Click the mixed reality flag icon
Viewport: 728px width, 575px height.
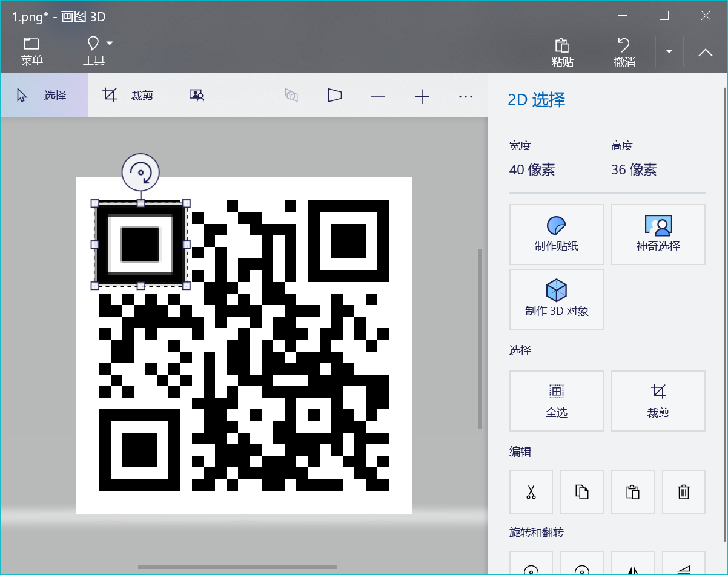pyautogui.click(x=335, y=96)
